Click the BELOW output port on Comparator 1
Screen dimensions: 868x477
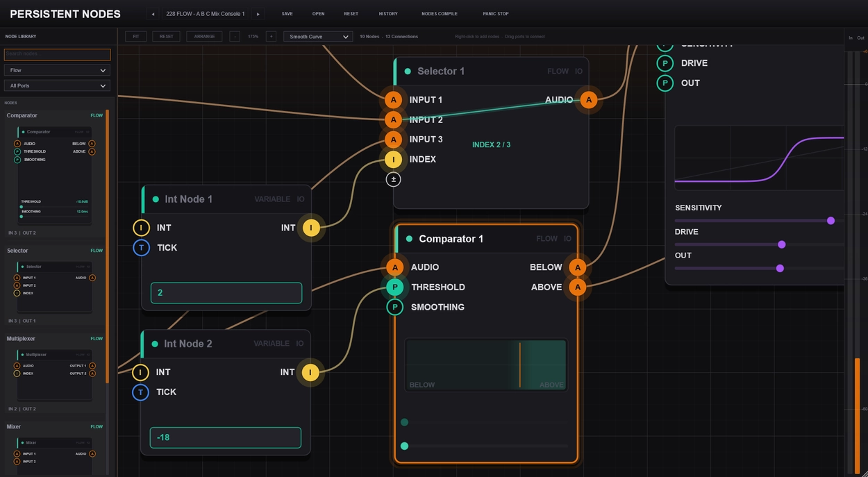pyautogui.click(x=577, y=267)
